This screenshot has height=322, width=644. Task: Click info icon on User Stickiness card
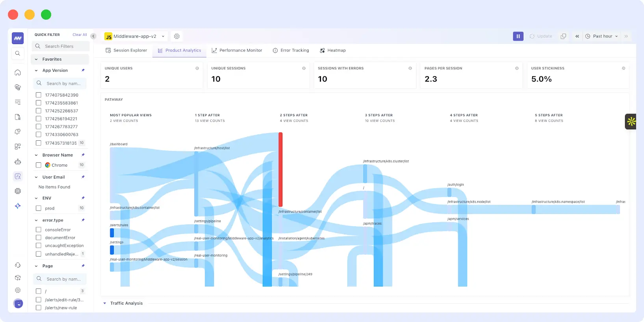click(x=624, y=68)
